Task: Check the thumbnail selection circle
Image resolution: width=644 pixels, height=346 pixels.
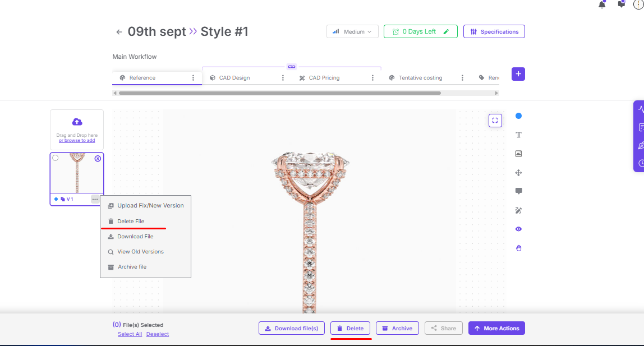Action: tap(56, 158)
